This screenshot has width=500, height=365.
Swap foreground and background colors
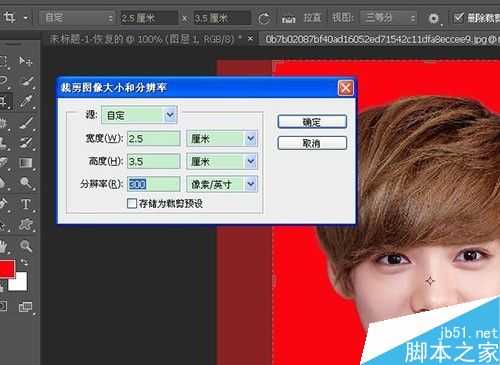pos(24,262)
